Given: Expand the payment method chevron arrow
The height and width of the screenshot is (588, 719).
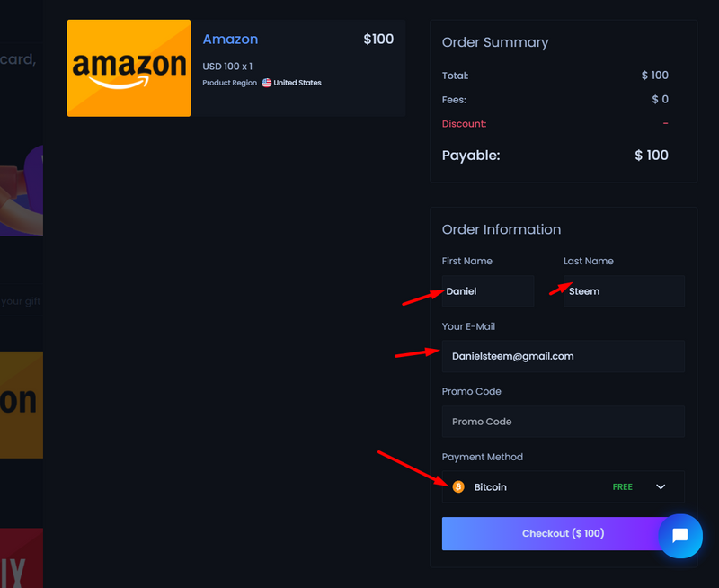Looking at the screenshot, I should pyautogui.click(x=661, y=486).
